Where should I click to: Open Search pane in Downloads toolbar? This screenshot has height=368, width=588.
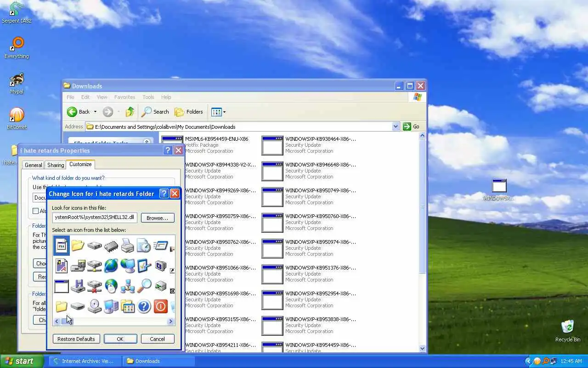point(155,112)
